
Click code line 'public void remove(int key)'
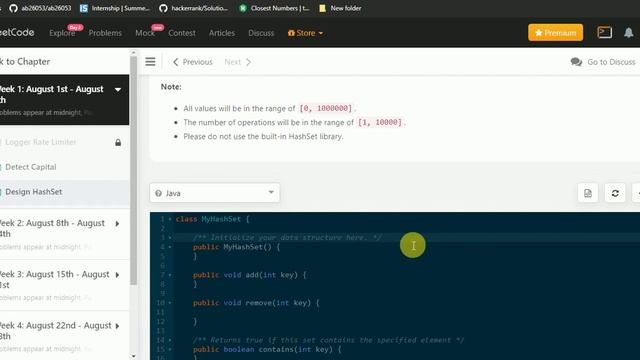point(256,303)
